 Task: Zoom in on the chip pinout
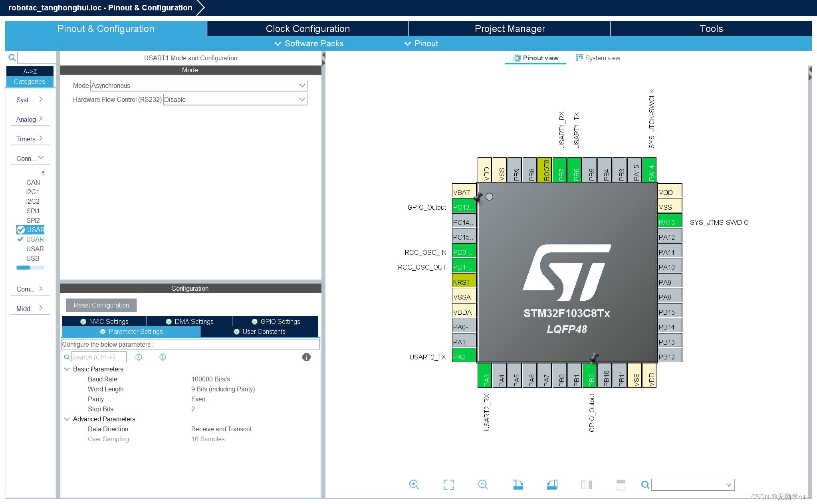point(414,484)
